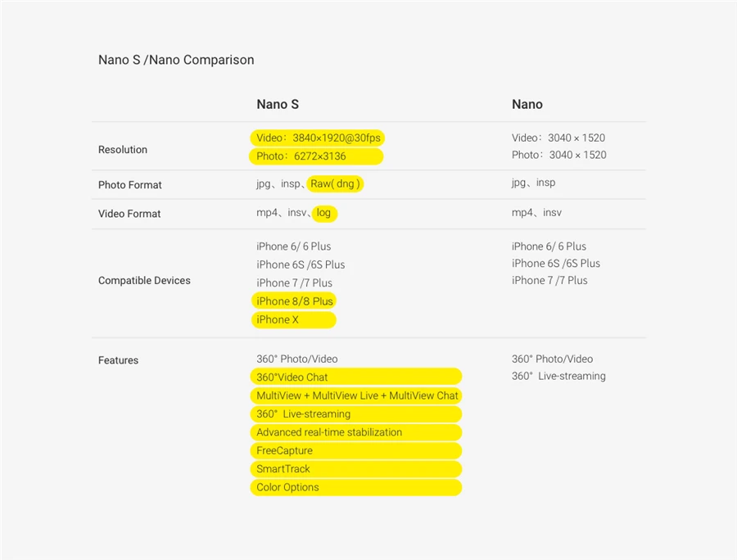
Task: Click the highlighted SmartTrack feature
Action: [x=356, y=469]
